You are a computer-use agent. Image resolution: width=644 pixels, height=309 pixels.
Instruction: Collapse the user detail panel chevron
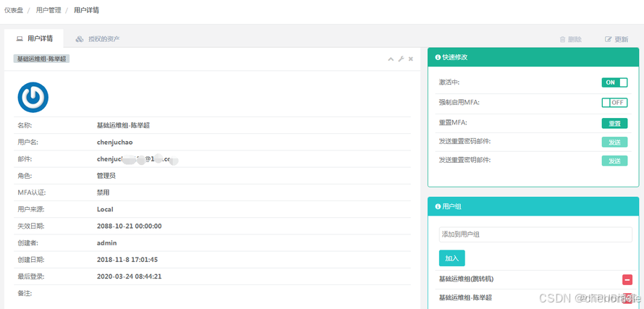click(391, 59)
